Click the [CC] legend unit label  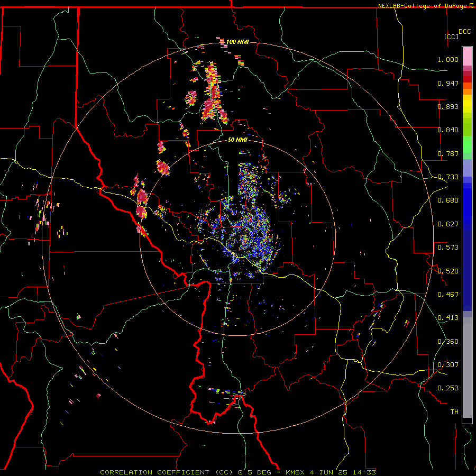[x=452, y=36]
